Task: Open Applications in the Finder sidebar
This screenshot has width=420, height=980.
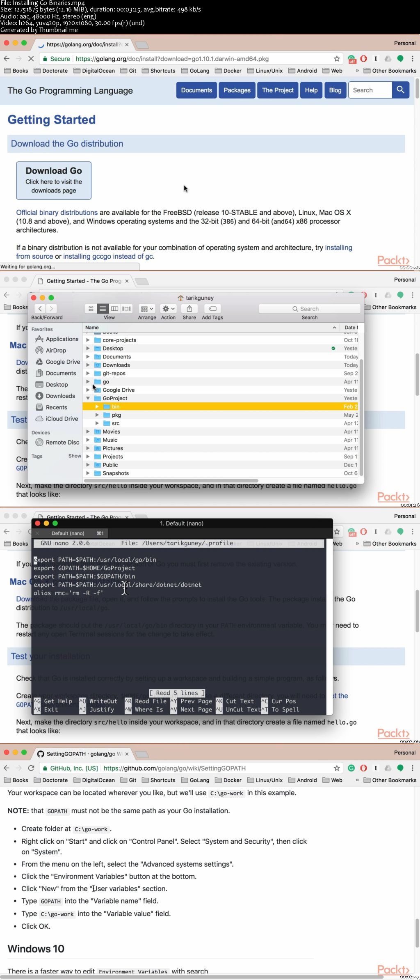Action: [57, 339]
